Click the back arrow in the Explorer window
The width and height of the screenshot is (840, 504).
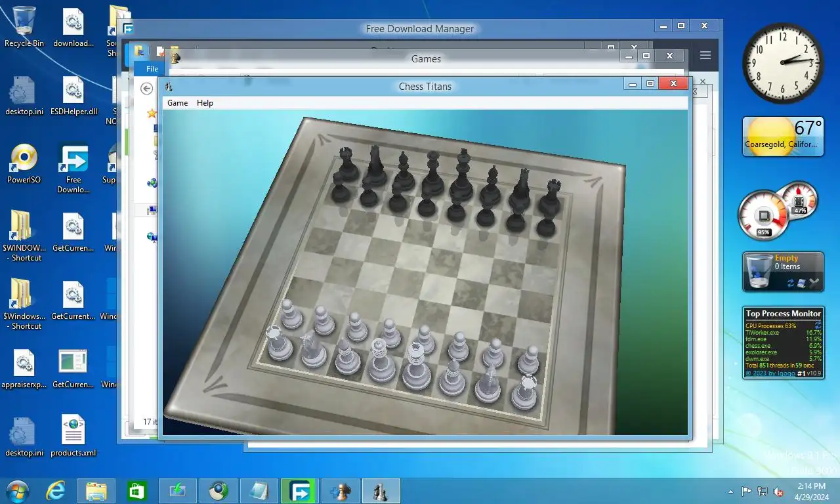tap(147, 89)
